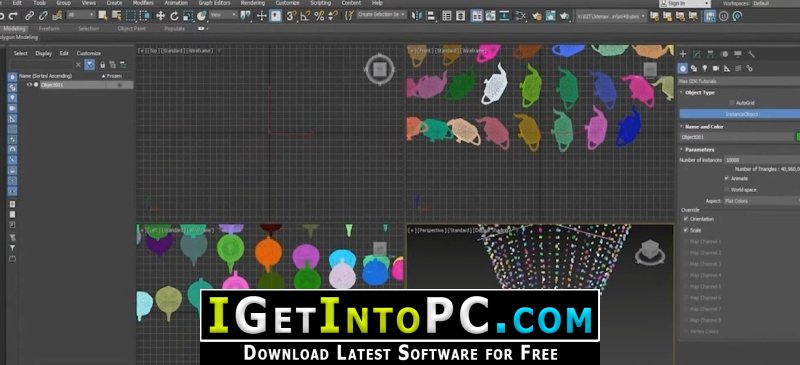Open the Rendering menu
Screen dimensions: 800x365
tap(253, 3)
